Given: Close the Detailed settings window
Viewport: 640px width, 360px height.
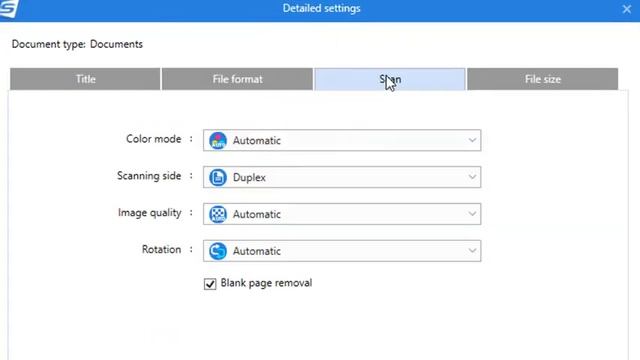Looking at the screenshot, I should (627, 9).
